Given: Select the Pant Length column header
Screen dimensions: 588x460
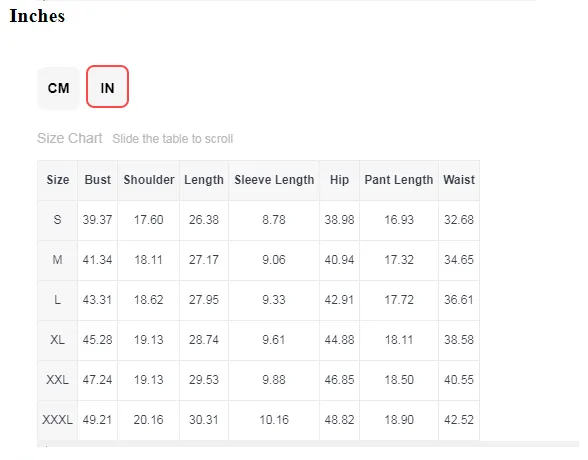Looking at the screenshot, I should (x=399, y=180).
